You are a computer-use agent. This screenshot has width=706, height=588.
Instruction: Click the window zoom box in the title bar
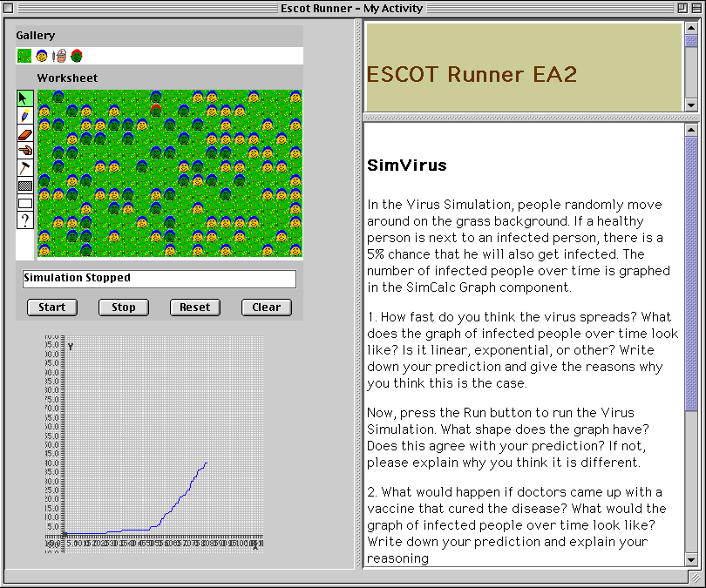(682, 8)
